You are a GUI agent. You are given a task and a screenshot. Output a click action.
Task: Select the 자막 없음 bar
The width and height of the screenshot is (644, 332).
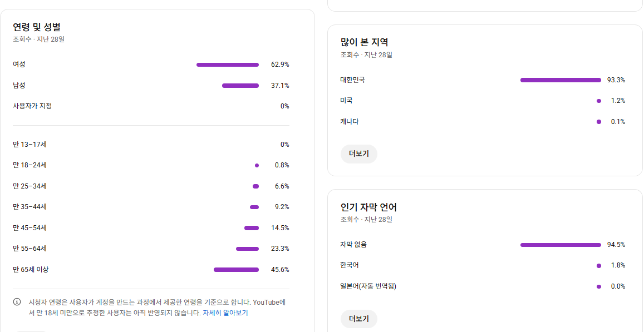coord(561,245)
